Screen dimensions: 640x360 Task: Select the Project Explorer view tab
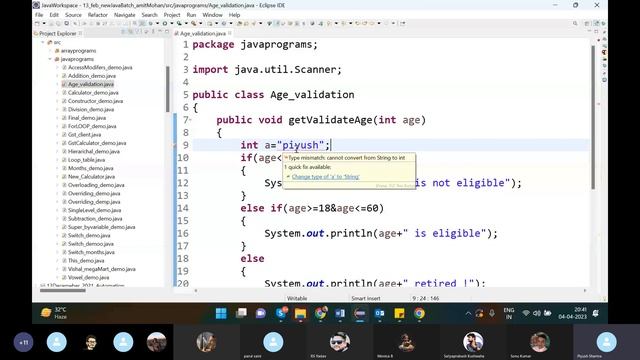point(57,33)
